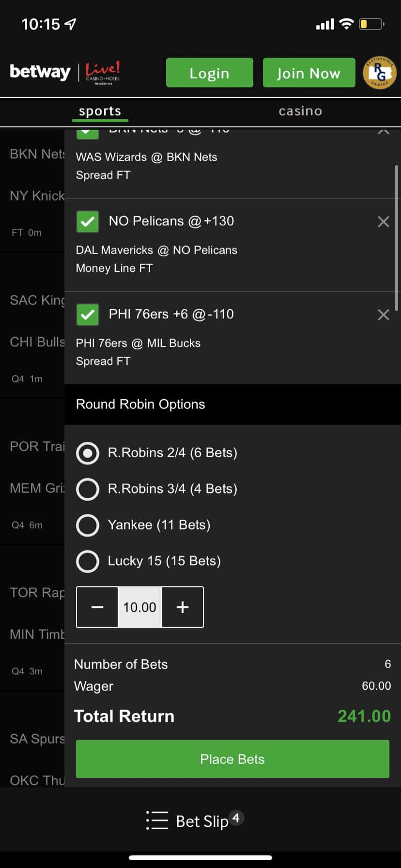This screenshot has width=401, height=868.
Task: Click the Login button
Action: pyautogui.click(x=209, y=73)
